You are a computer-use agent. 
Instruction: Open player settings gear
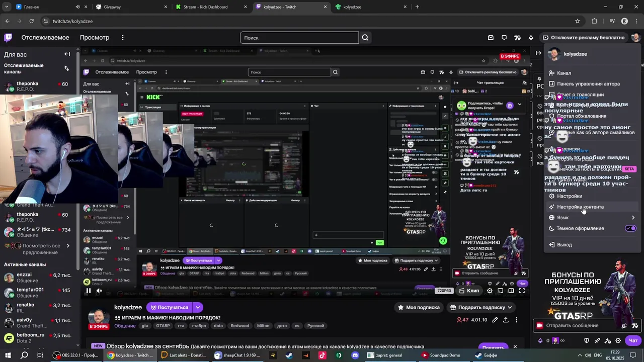coord(490,291)
